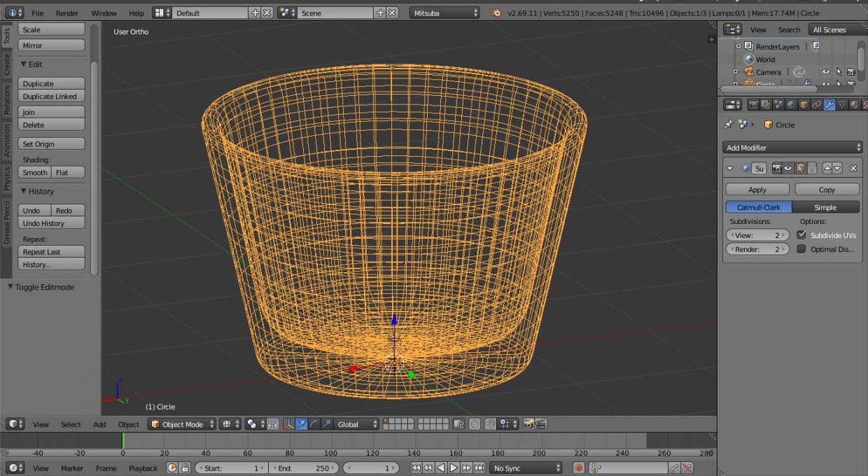Open the Material properties tab sphere icon
This screenshot has width=868, height=476.
point(854,105)
